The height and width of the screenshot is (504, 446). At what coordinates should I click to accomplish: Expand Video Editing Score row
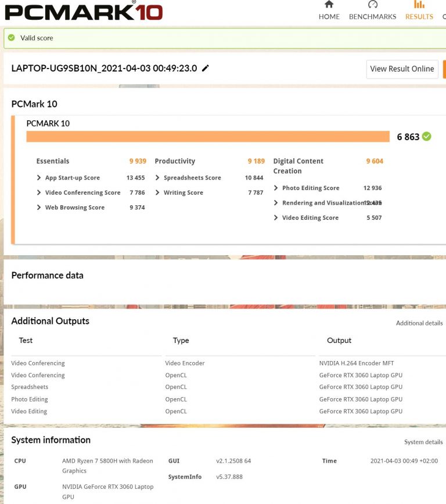tap(276, 218)
